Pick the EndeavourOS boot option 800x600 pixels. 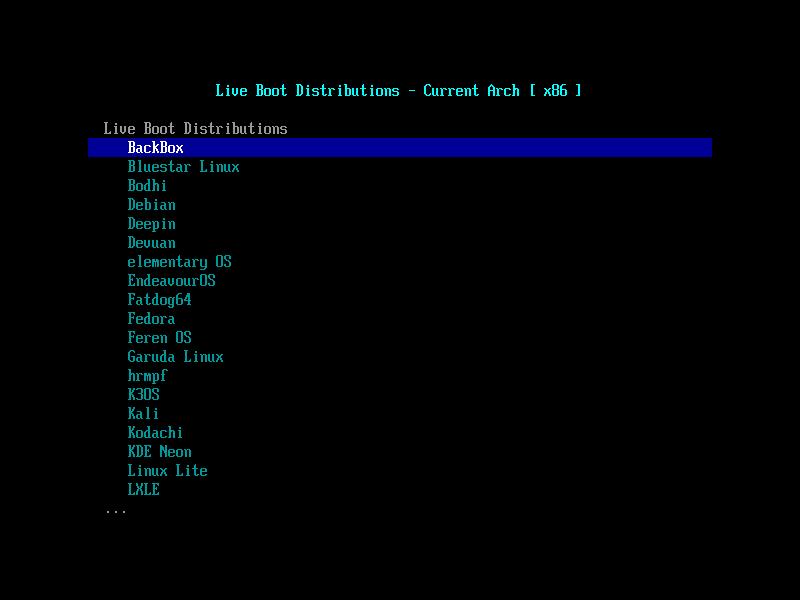pos(171,280)
